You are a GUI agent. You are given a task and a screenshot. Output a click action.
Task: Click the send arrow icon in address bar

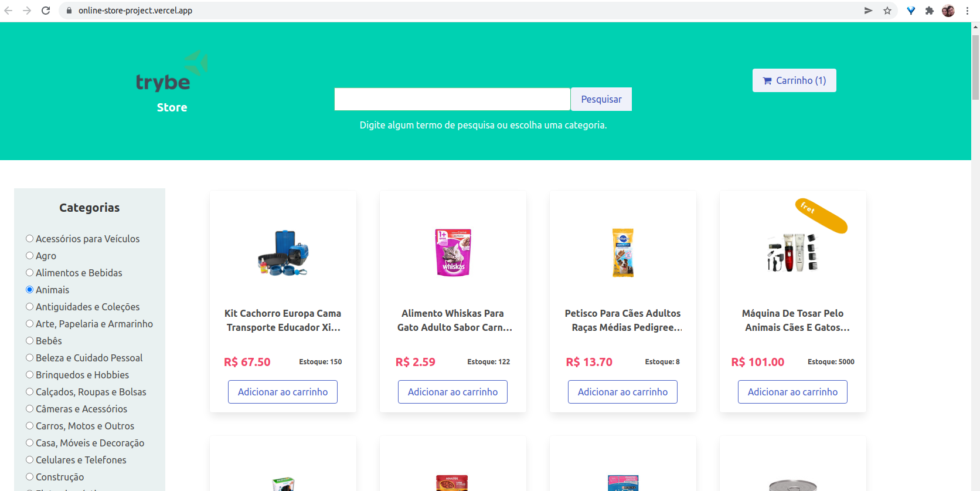(x=868, y=11)
